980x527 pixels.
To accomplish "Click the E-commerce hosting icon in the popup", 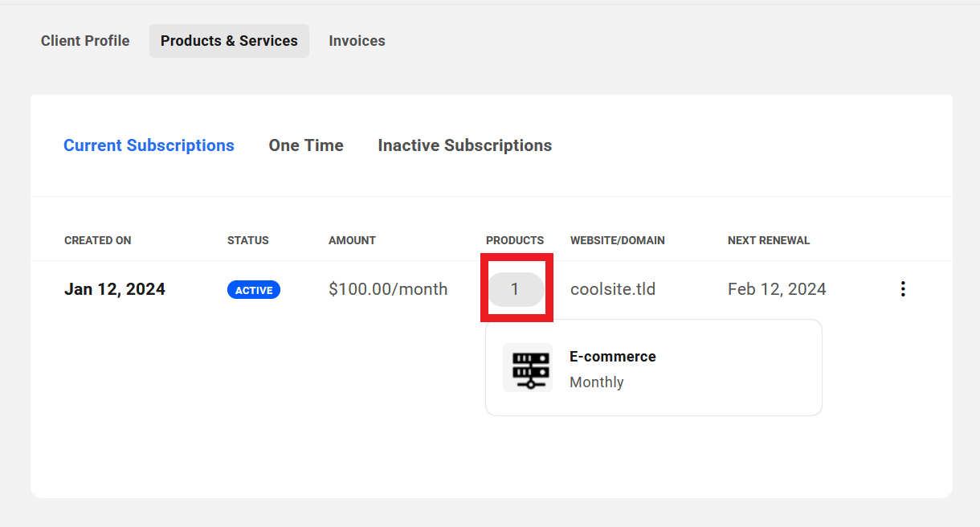I will [x=528, y=367].
